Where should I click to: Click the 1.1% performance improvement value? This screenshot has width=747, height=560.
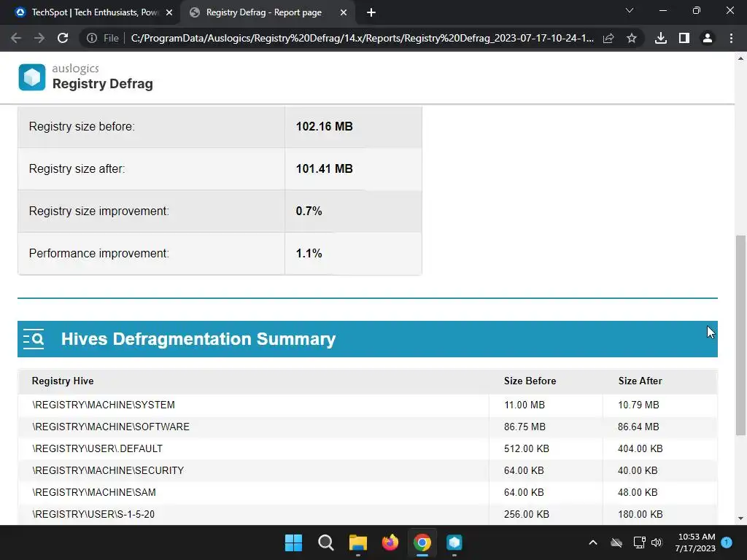tap(309, 253)
